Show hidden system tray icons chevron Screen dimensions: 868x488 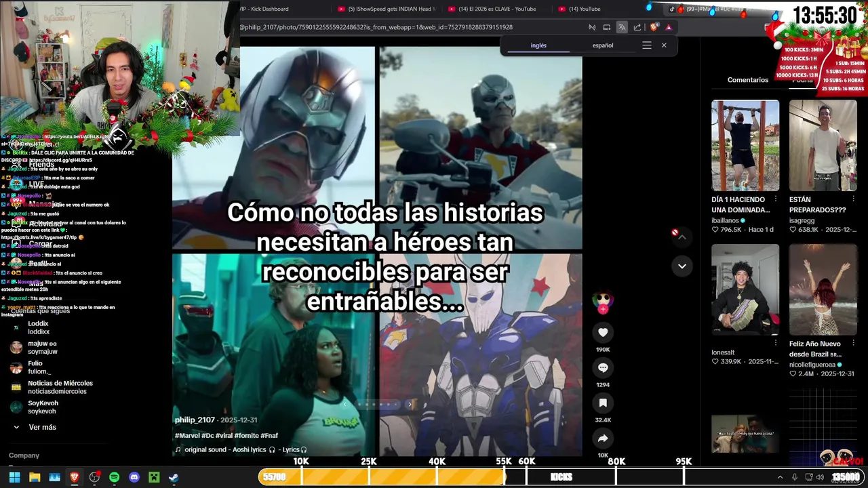pos(780,477)
